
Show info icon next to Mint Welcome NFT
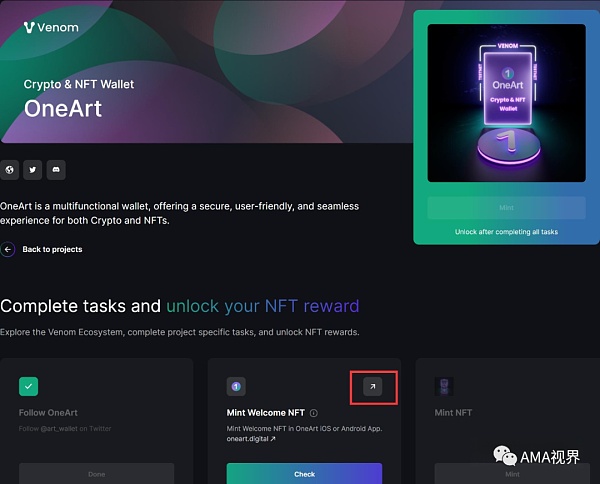(x=313, y=413)
